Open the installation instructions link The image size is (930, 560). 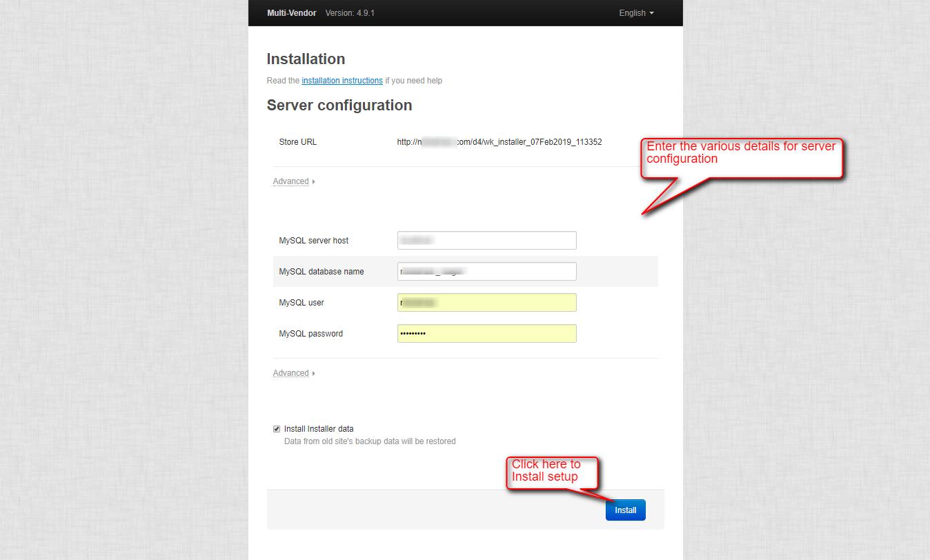click(x=342, y=81)
